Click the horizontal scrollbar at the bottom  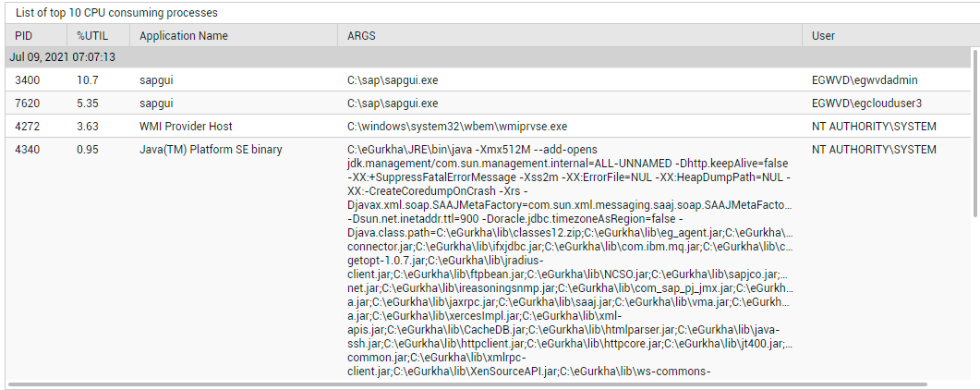click(467, 384)
